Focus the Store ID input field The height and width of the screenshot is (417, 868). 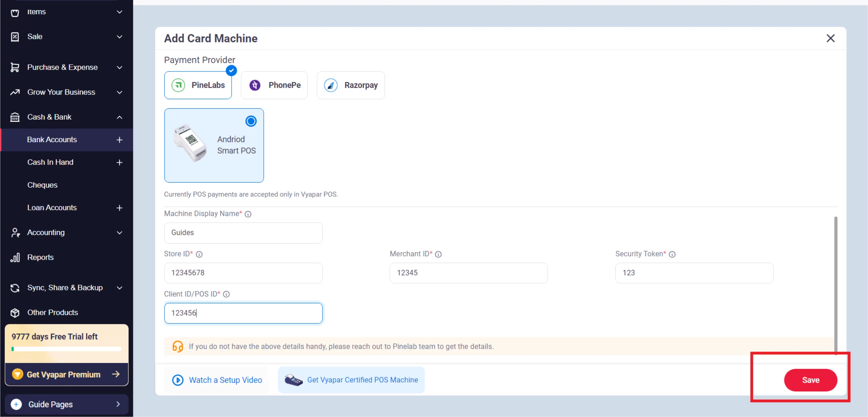click(x=243, y=273)
